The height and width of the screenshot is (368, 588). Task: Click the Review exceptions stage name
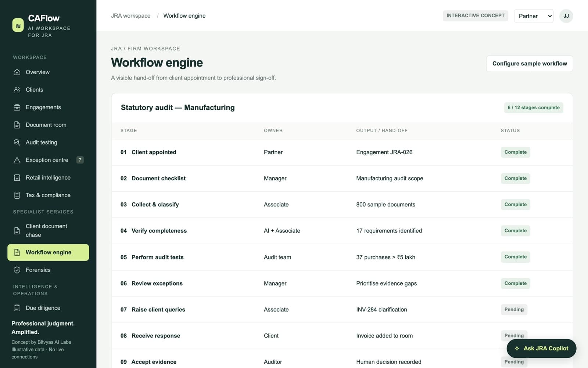coord(157,283)
